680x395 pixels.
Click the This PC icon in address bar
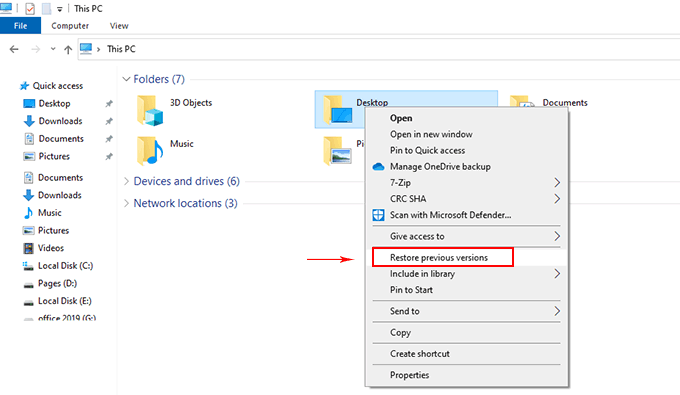point(86,49)
